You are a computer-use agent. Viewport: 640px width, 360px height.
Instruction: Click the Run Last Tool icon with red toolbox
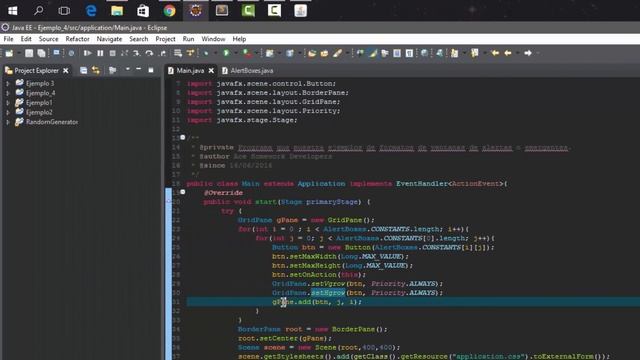(x=247, y=53)
